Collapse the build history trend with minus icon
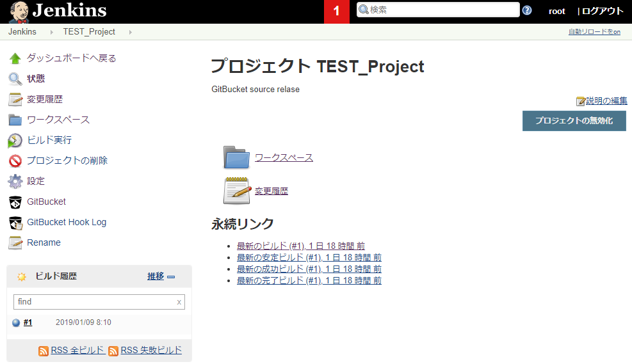 (171, 276)
